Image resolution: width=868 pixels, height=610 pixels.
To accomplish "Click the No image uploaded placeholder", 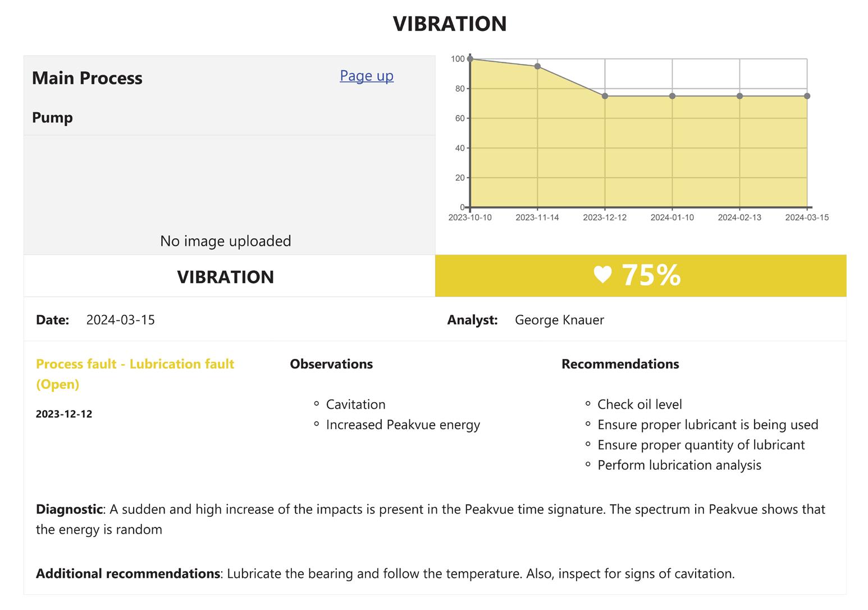I will (225, 241).
